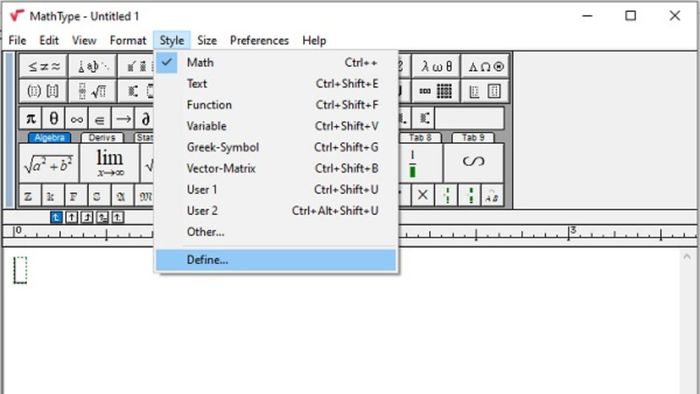
Task: Open the Help menu
Action: tap(314, 41)
